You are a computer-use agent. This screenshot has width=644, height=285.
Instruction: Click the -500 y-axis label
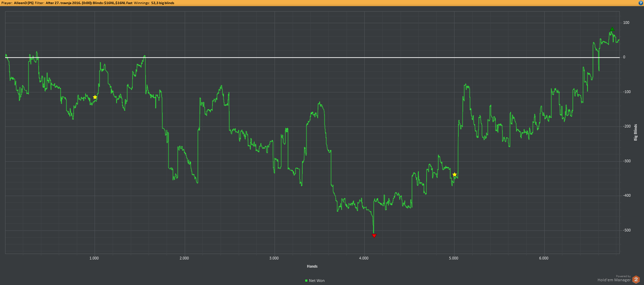[x=627, y=230]
